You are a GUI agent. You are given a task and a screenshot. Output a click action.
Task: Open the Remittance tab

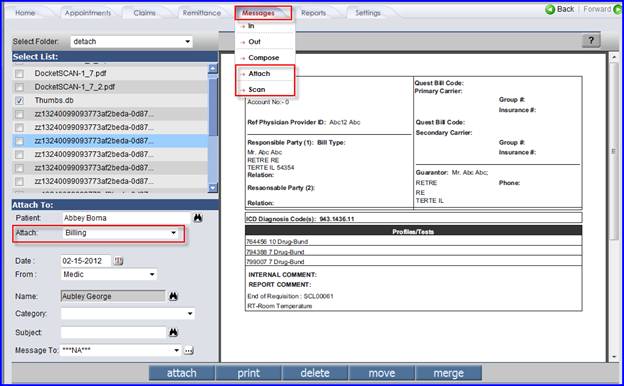[x=202, y=13]
